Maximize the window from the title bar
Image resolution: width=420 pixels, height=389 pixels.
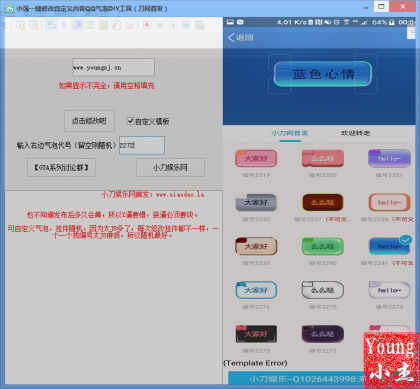pos(381,6)
